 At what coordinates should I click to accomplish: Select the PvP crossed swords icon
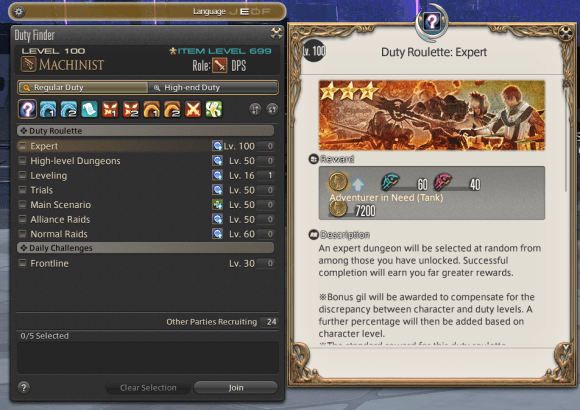193,109
